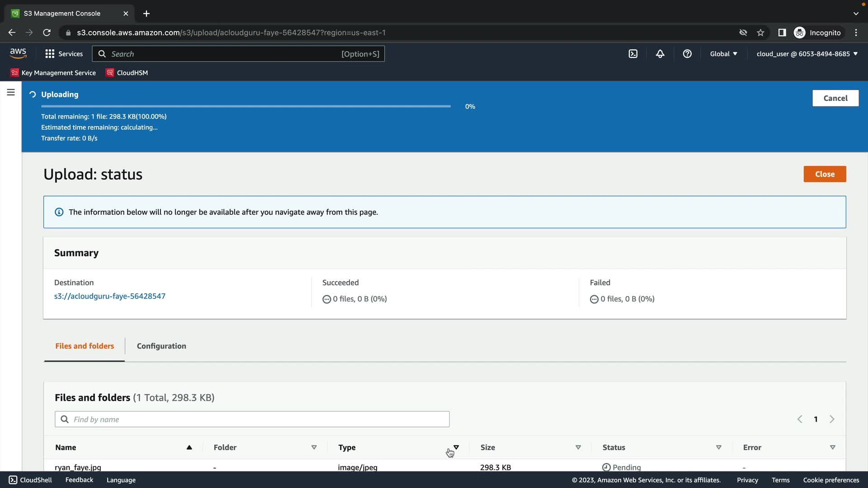Screen dimensions: 868x488
Task: Click the AWS logo home icon
Action: click(x=18, y=53)
